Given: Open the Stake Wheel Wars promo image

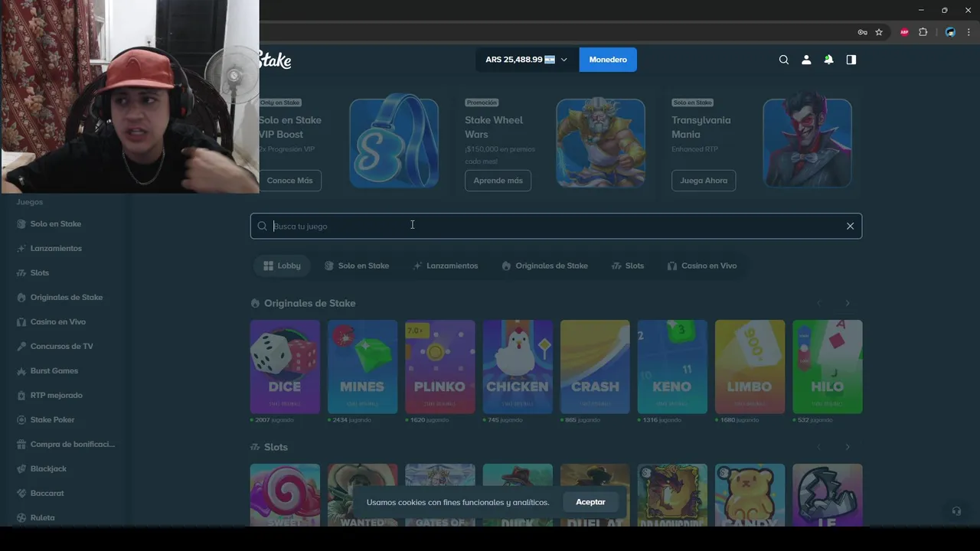Looking at the screenshot, I should [x=600, y=143].
